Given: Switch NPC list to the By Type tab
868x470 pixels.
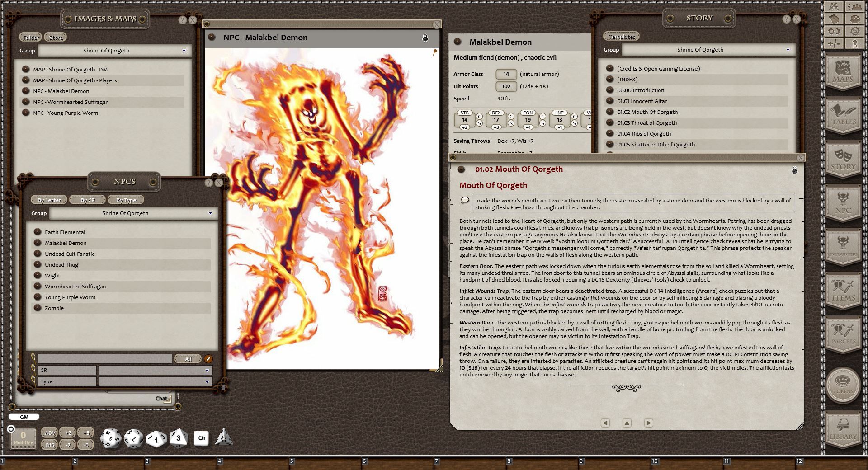Looking at the screenshot, I should [x=126, y=200].
